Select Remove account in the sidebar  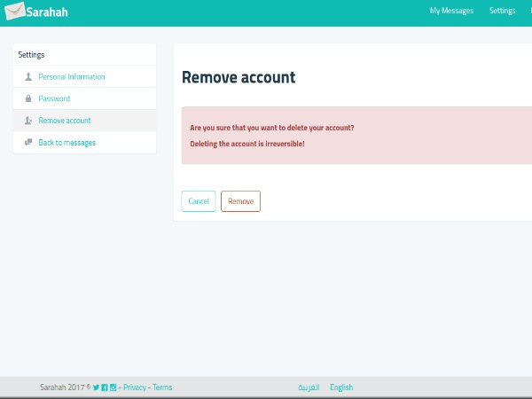tap(65, 121)
